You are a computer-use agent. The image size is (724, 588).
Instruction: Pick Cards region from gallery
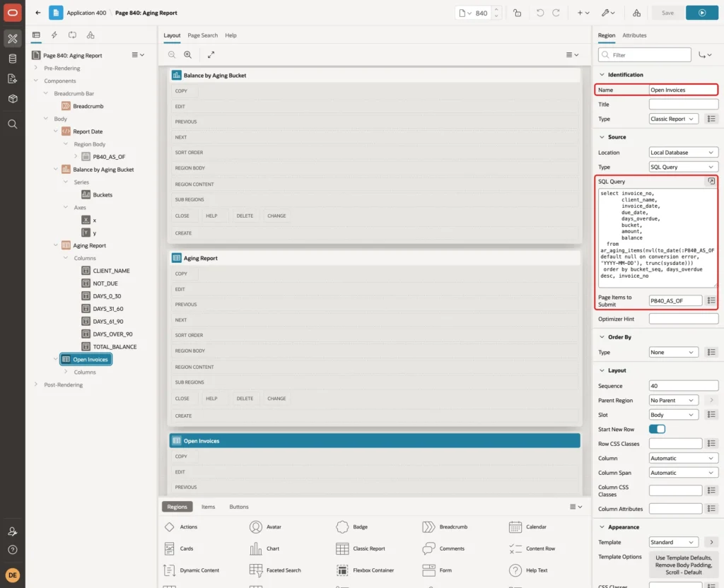tap(179, 548)
